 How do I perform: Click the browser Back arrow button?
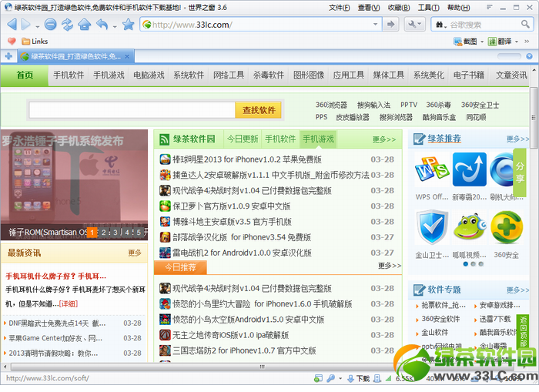(12, 25)
